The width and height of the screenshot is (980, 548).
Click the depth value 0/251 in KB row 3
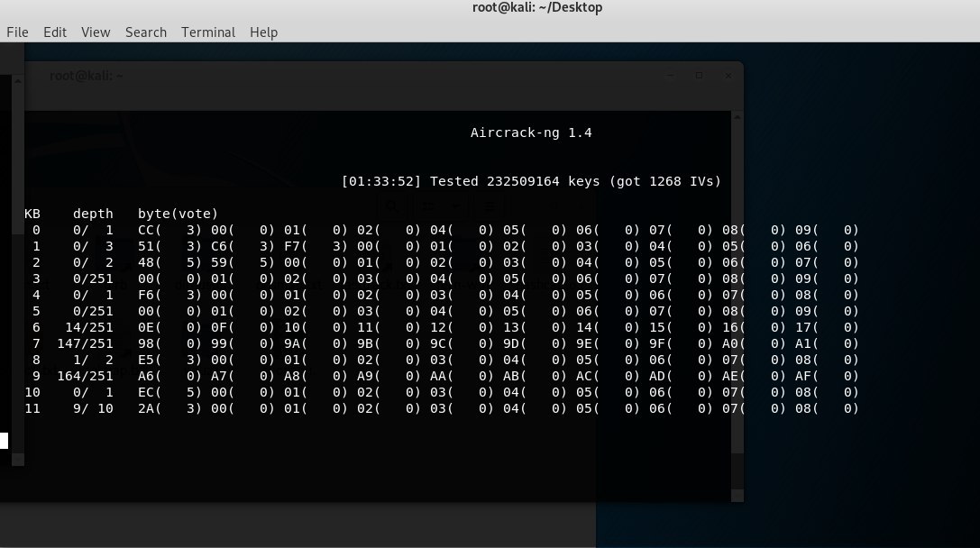click(x=93, y=279)
